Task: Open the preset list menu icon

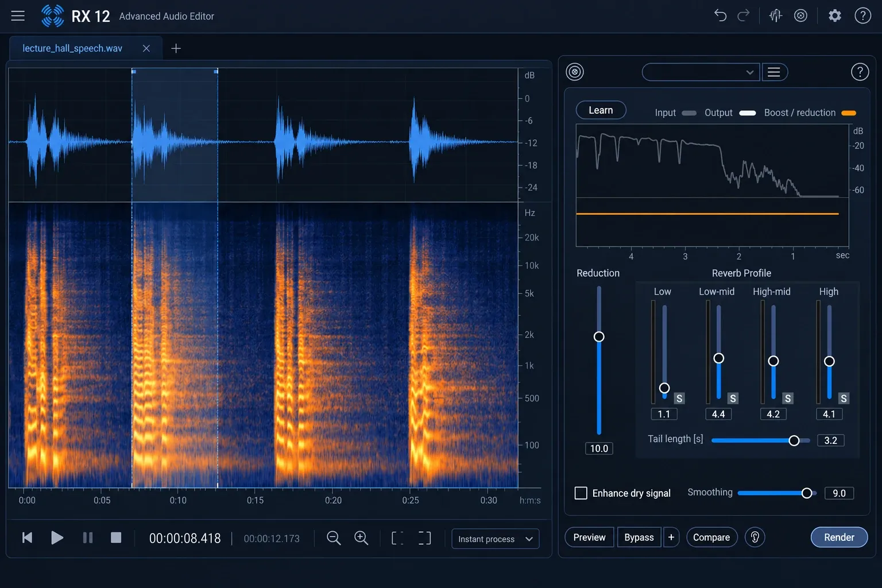Action: [x=775, y=72]
